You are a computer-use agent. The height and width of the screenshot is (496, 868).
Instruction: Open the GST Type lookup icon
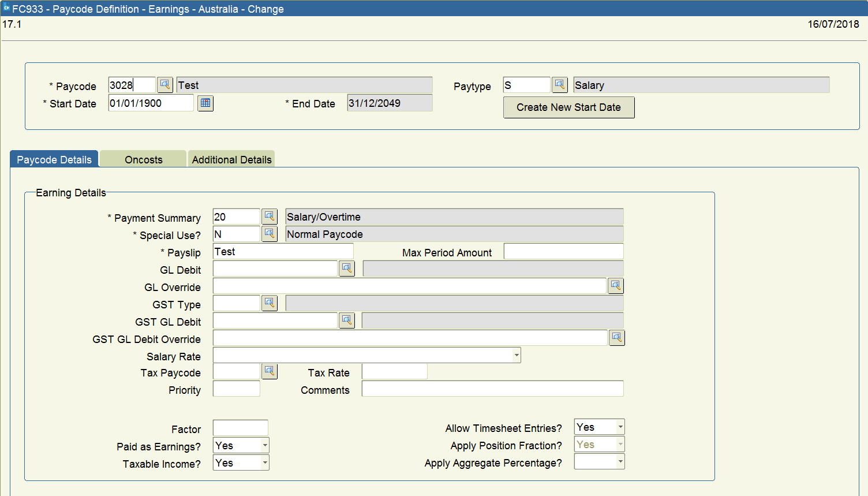pyautogui.click(x=270, y=303)
